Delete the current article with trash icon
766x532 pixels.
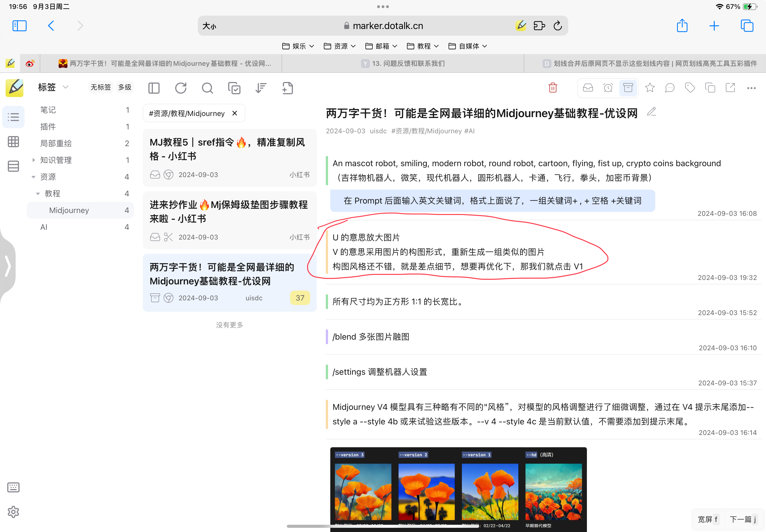pos(553,88)
